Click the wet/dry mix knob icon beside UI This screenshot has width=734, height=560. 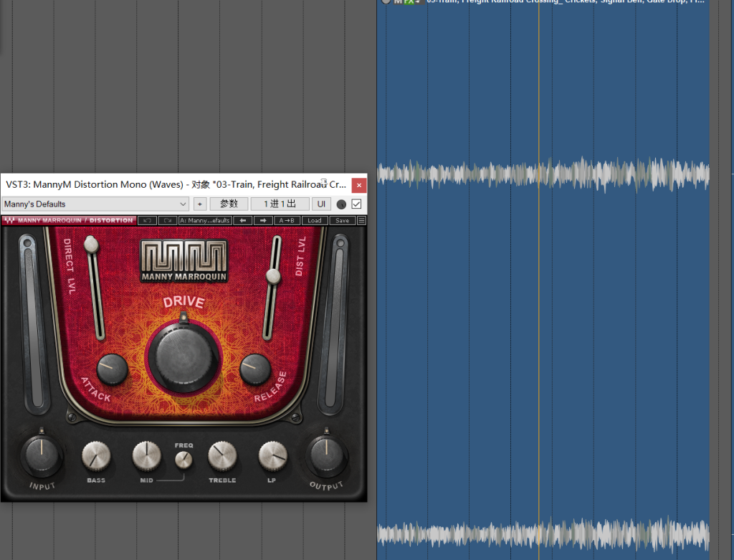(x=341, y=204)
